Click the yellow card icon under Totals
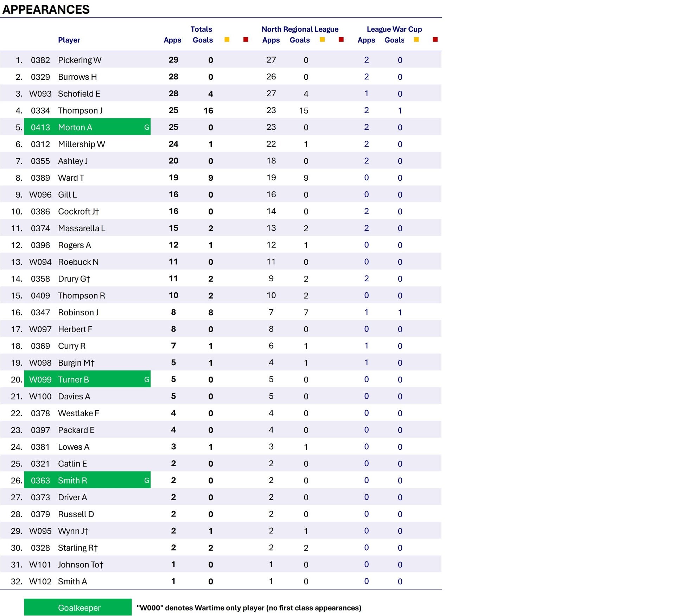Screen dimensions: 675x616 click(227, 40)
